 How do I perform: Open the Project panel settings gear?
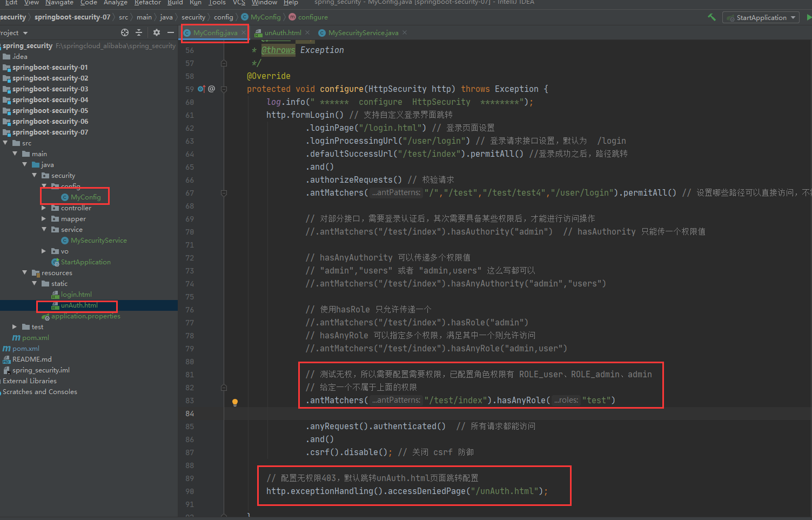(156, 32)
